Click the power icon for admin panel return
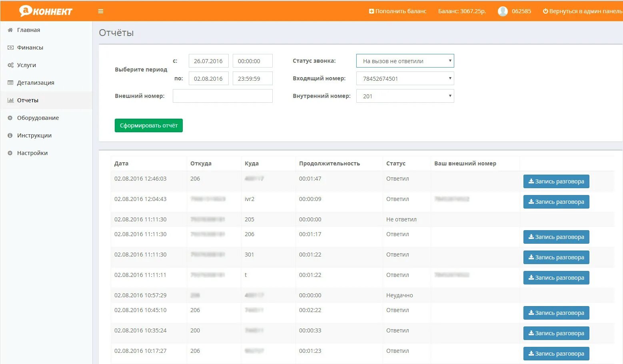The image size is (623, 364). tap(545, 11)
